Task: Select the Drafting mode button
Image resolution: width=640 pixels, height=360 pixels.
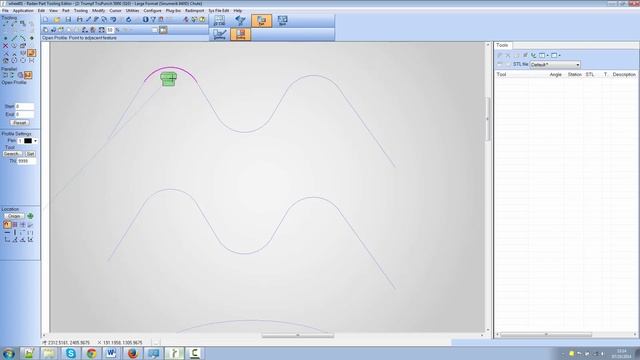Action: 219,34
